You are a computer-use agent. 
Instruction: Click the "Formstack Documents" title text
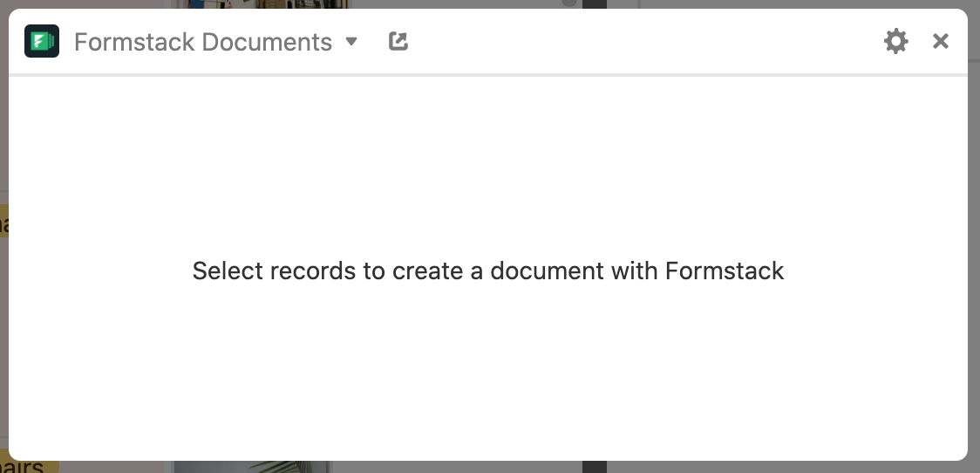203,42
